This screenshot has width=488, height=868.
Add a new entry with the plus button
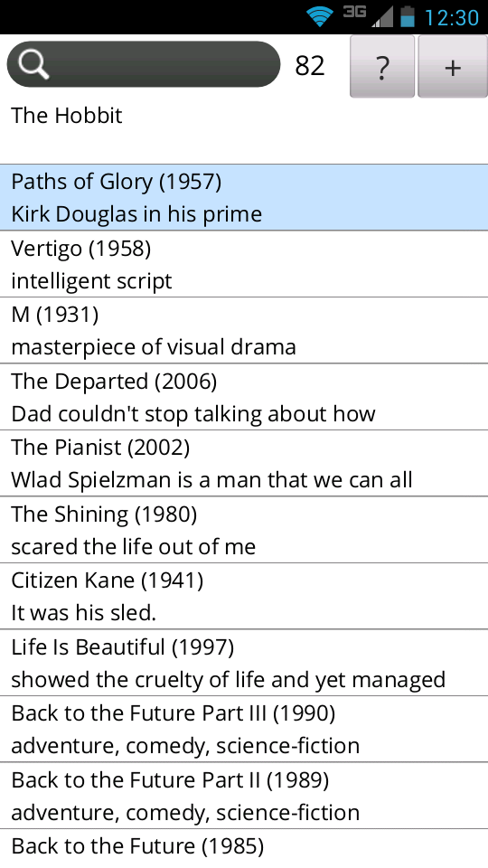point(453,66)
